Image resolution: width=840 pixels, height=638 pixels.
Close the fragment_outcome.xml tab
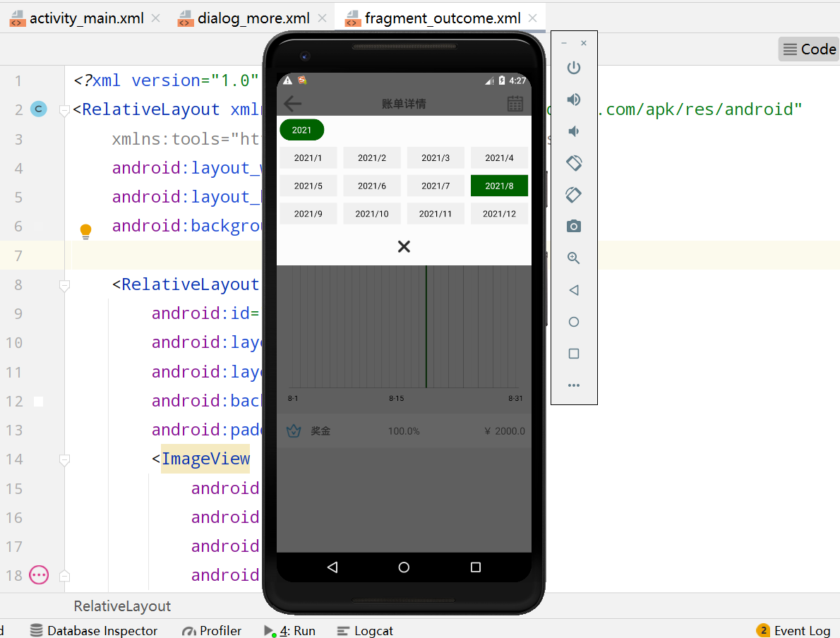[x=532, y=18]
